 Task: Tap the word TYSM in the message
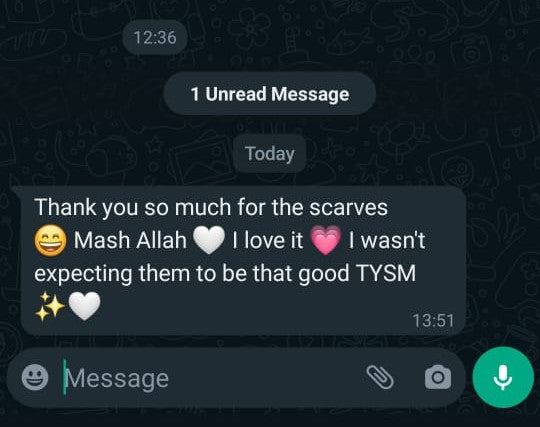pos(386,273)
